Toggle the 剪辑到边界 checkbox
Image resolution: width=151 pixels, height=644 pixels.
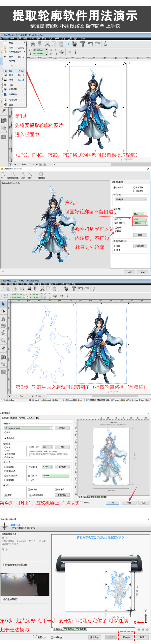(x=5, y=471)
